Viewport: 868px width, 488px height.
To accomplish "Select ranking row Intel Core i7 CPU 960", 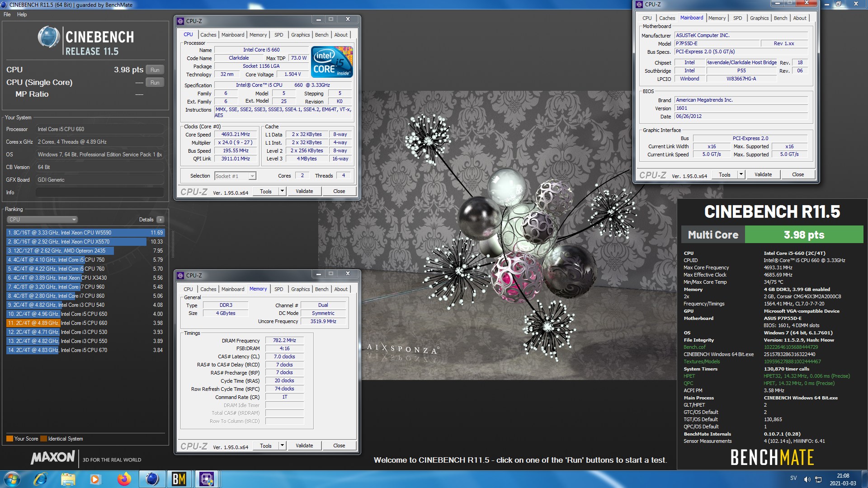I will point(85,287).
